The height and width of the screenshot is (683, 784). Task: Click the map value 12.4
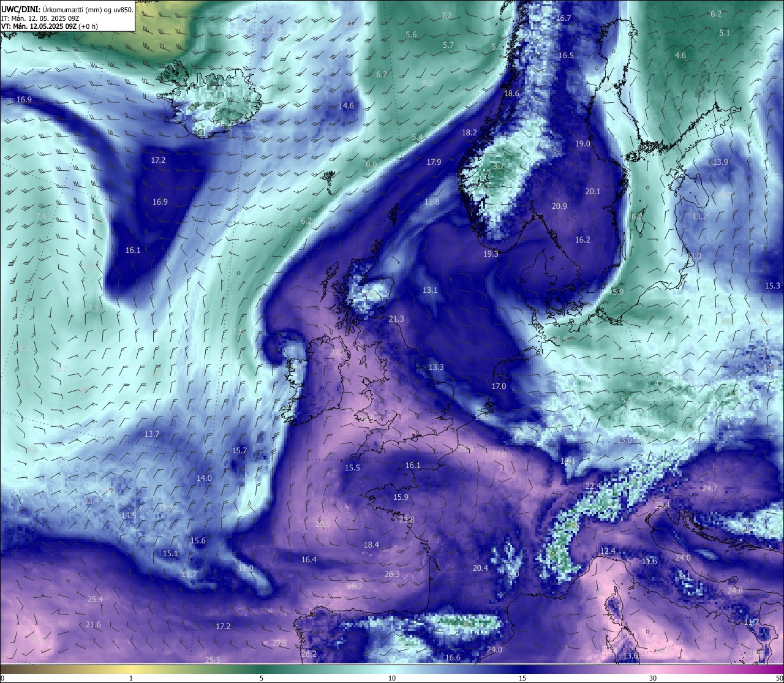[607, 551]
